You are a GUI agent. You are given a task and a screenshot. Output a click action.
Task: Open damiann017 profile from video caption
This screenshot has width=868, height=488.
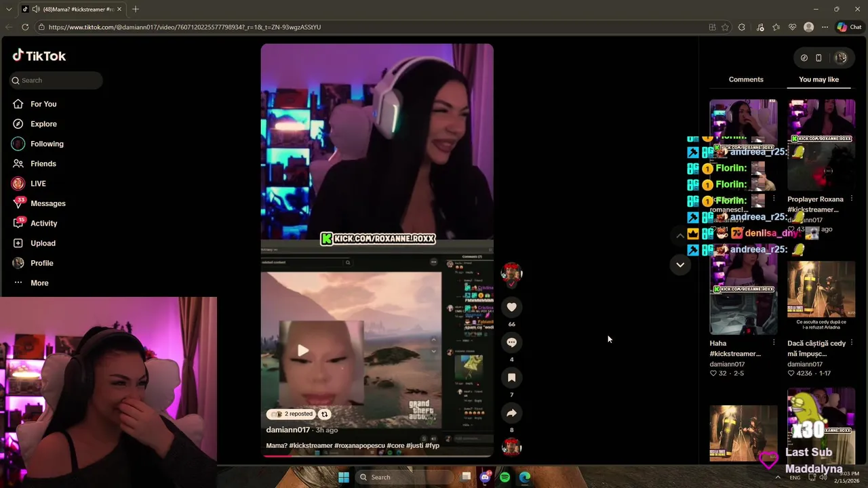coord(288,430)
